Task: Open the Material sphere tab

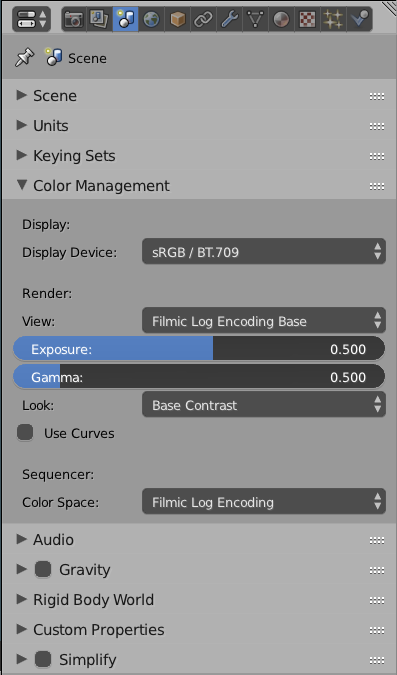Action: click(281, 19)
